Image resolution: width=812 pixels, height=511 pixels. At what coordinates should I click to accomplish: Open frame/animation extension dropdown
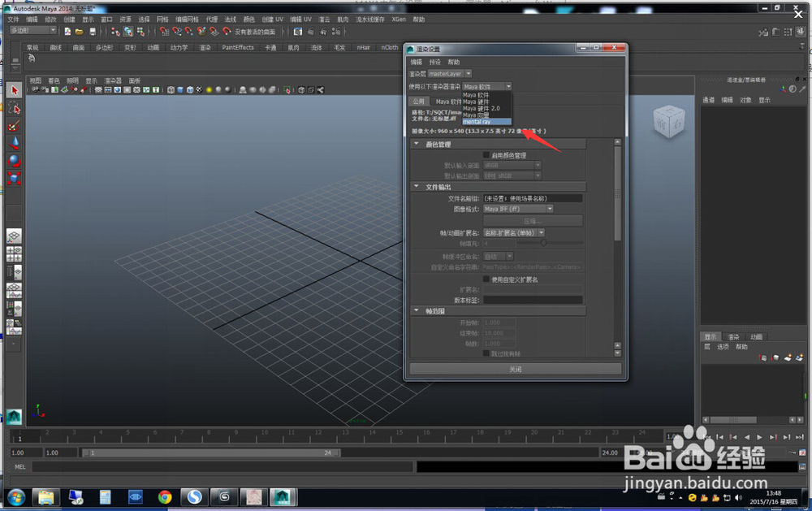pyautogui.click(x=514, y=233)
